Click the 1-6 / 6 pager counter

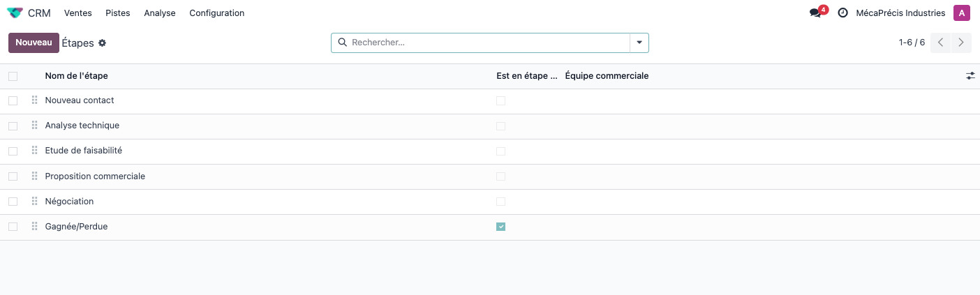pos(912,43)
